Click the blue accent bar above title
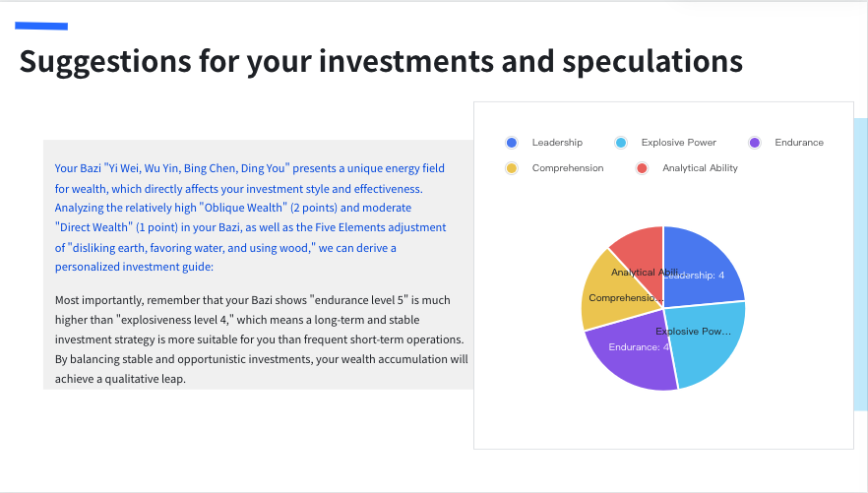The height and width of the screenshot is (493, 868). 41,26
